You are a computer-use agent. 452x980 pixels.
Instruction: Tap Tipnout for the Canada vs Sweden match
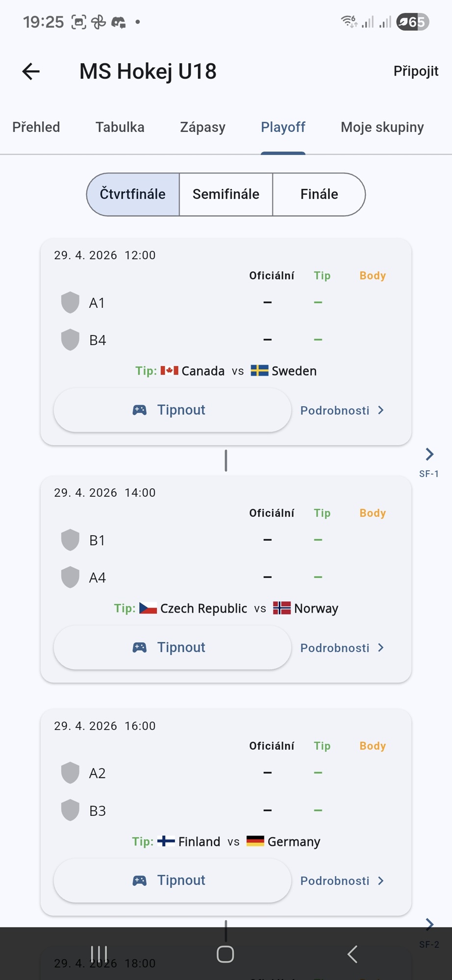(x=172, y=410)
